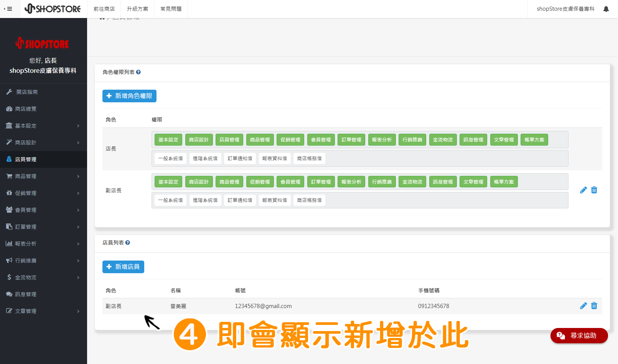This screenshot has height=364, width=618.
Task: Expand 行銷推廣 submenu chevron
Action: 78,261
